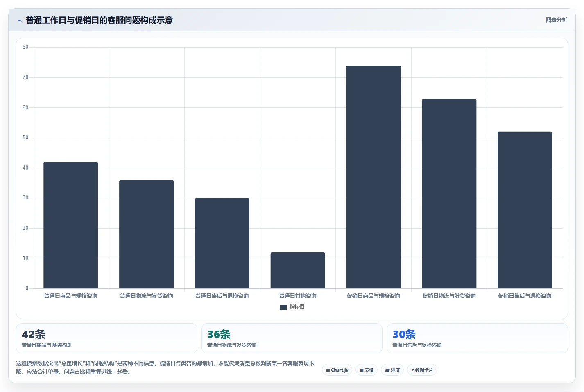
Task: Click the y-axis value 50
Action: [x=25, y=138]
